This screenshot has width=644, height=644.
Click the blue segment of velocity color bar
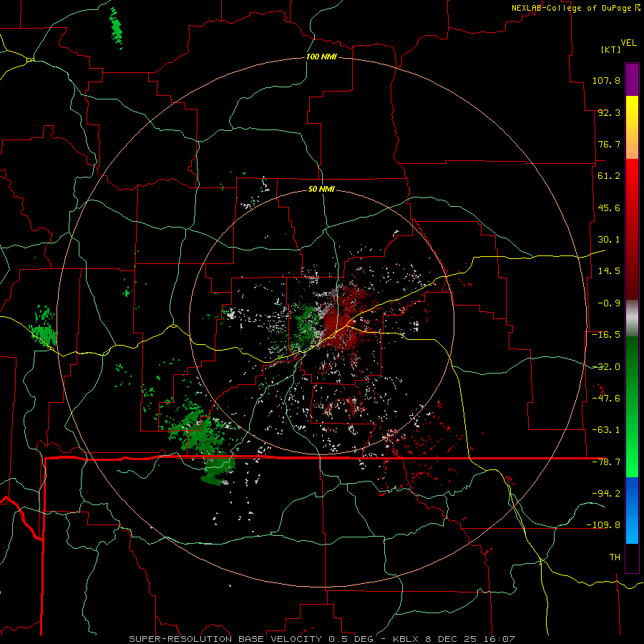(632, 510)
